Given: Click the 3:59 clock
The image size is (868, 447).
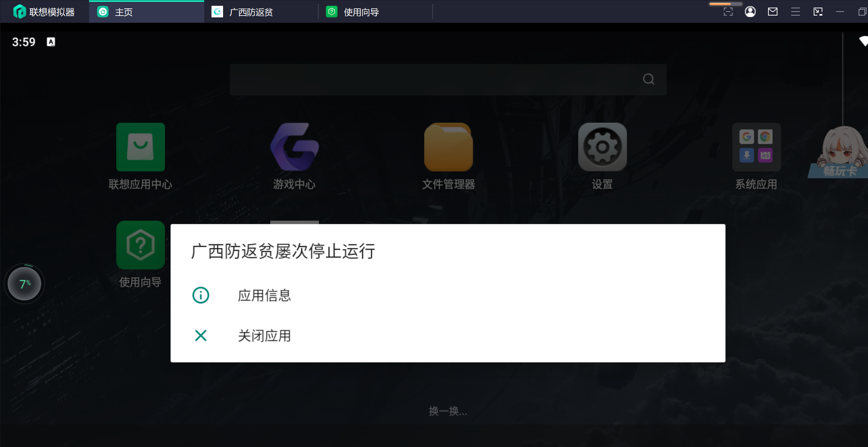Looking at the screenshot, I should (24, 42).
